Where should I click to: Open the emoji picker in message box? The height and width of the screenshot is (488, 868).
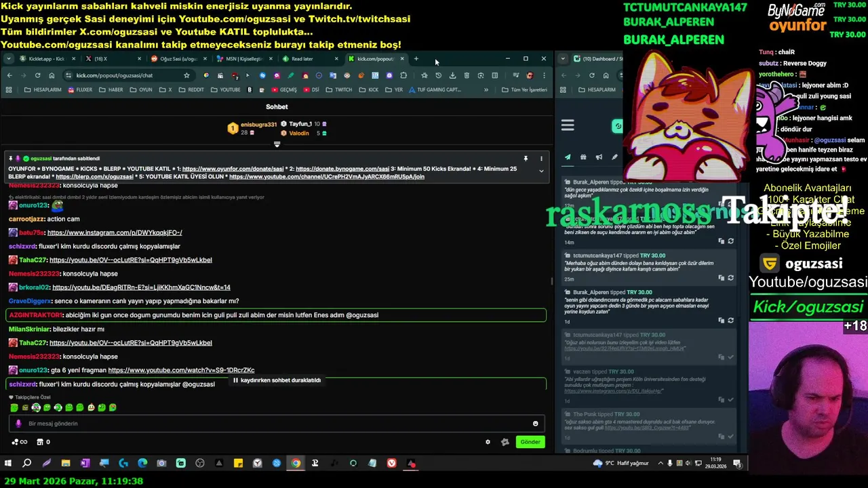pos(535,424)
